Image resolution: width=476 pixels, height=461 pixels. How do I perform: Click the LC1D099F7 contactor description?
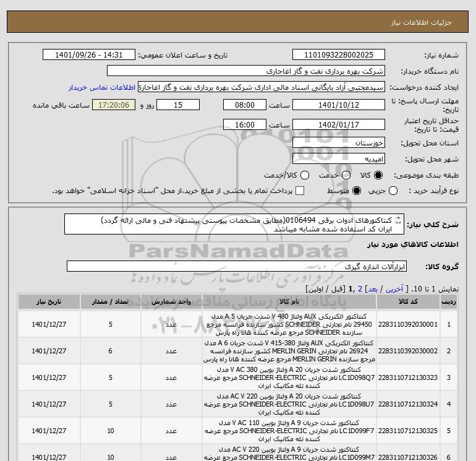[x=289, y=431]
